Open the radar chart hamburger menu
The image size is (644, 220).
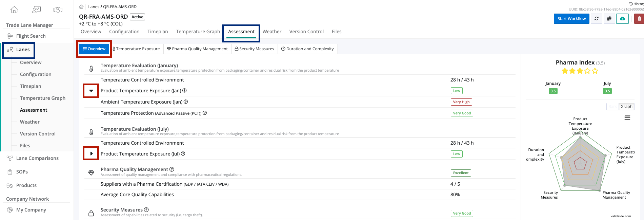(x=627, y=118)
